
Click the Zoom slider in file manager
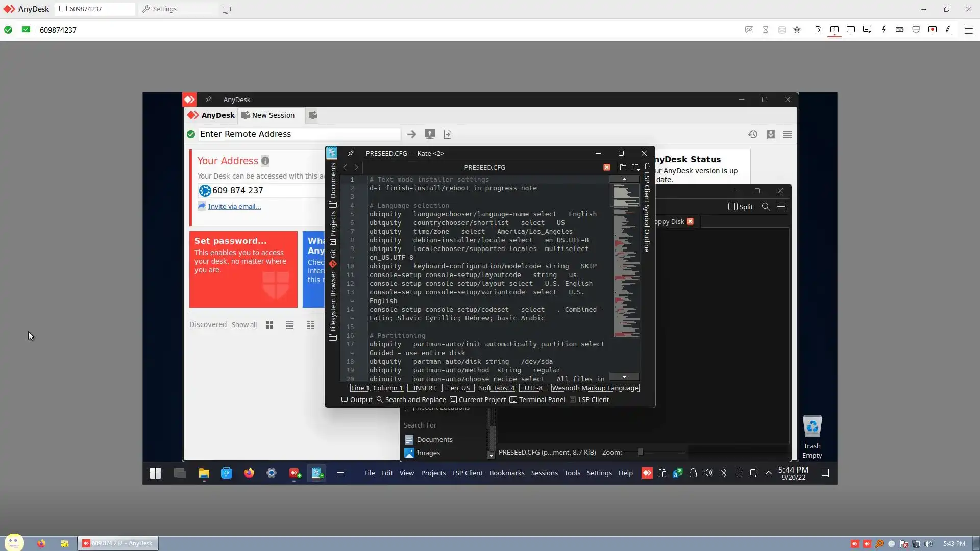click(640, 453)
